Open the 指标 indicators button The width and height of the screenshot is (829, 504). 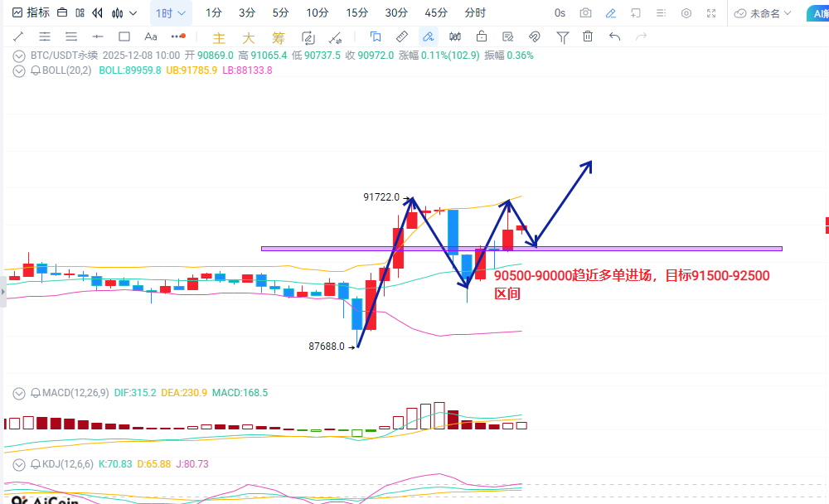31,12
